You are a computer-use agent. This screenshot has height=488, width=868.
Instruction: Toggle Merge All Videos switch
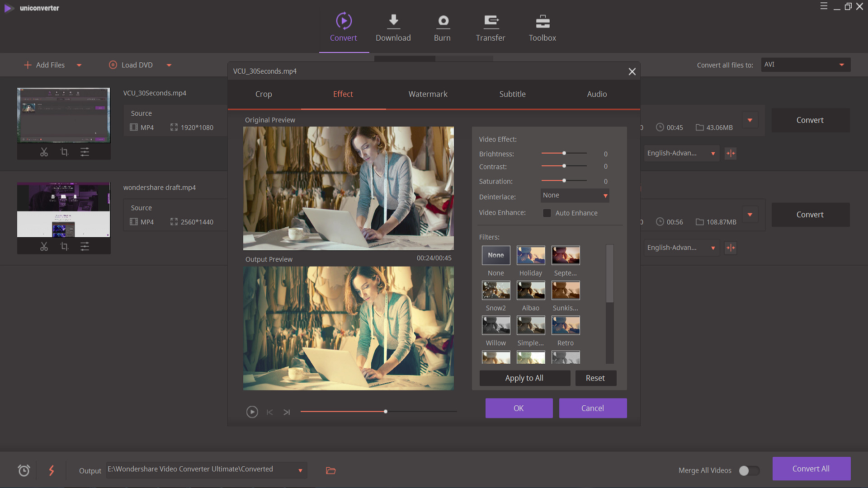pyautogui.click(x=747, y=471)
